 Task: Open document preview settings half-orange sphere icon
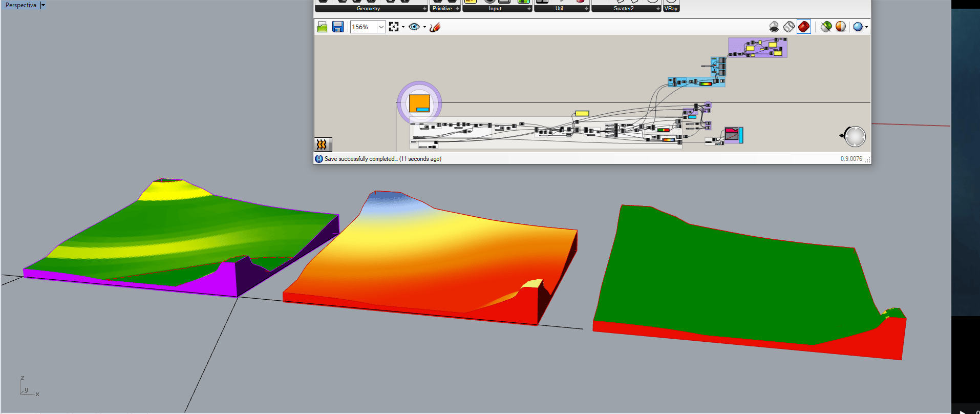[x=841, y=27]
